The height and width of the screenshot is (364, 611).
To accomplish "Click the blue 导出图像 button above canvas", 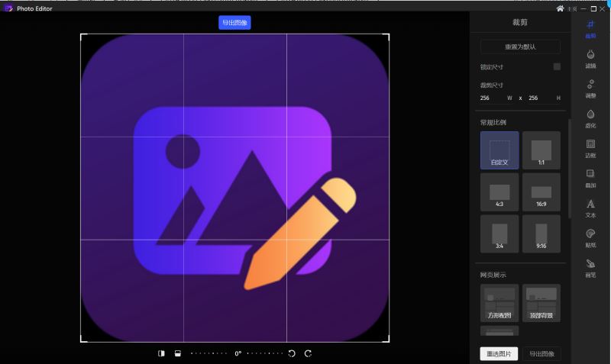I will (x=234, y=23).
